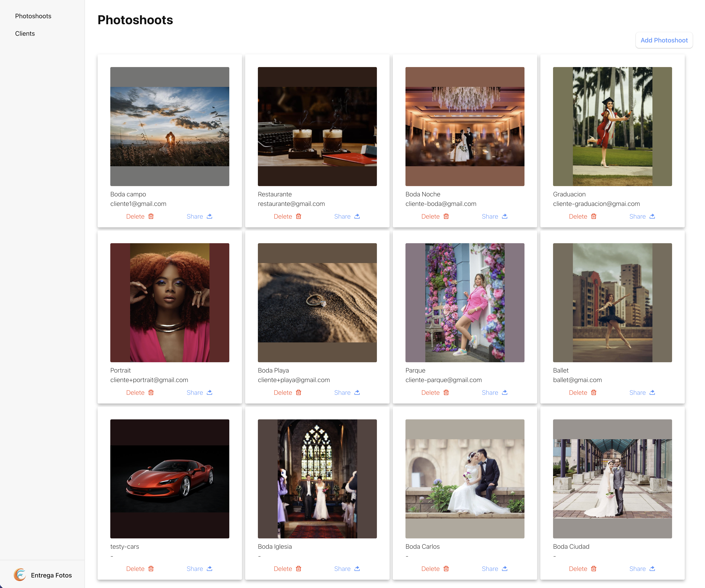Image resolution: width=705 pixels, height=588 pixels.
Task: Click trash icon on Boda campo card
Action: (151, 216)
